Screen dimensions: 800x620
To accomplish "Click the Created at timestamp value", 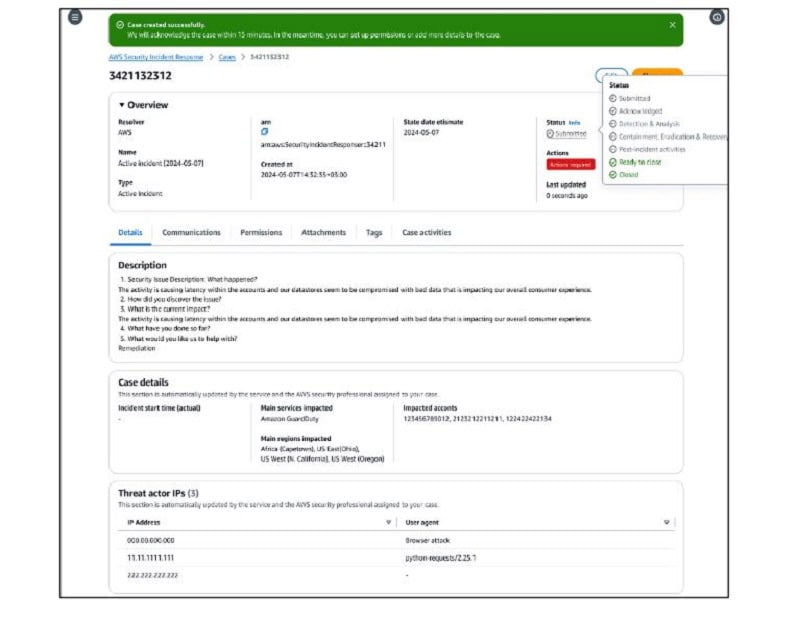I will [304, 175].
